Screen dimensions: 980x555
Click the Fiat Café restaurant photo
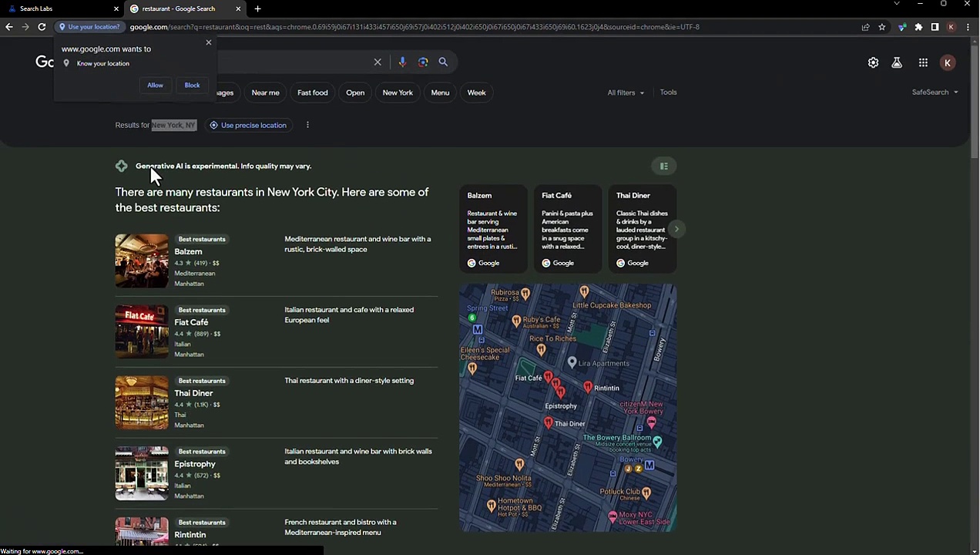tap(142, 332)
